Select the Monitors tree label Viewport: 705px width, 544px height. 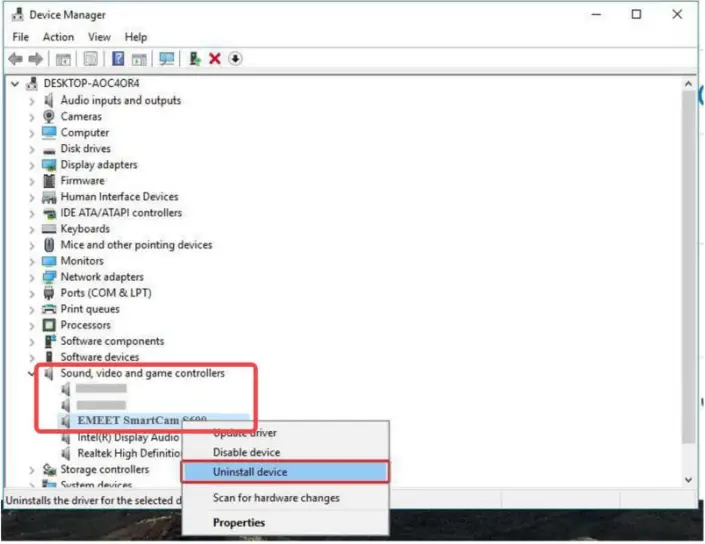tap(82, 261)
